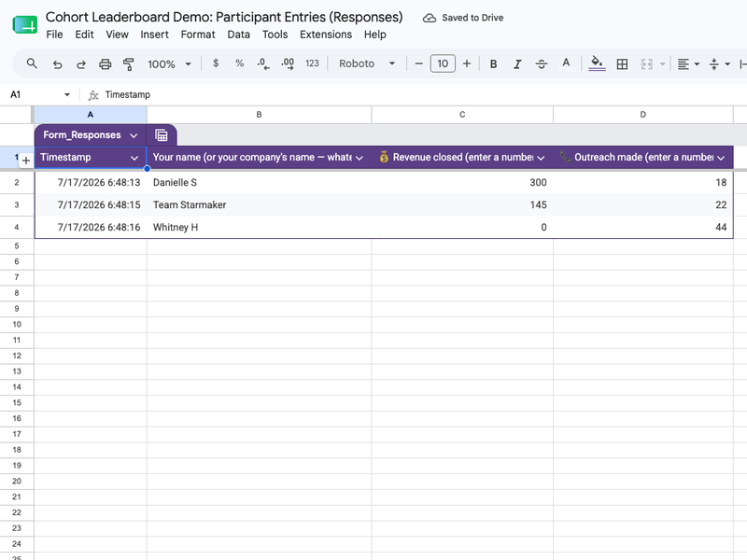This screenshot has width=747, height=560.
Task: Open Revenue closed column dropdown
Action: (541, 158)
